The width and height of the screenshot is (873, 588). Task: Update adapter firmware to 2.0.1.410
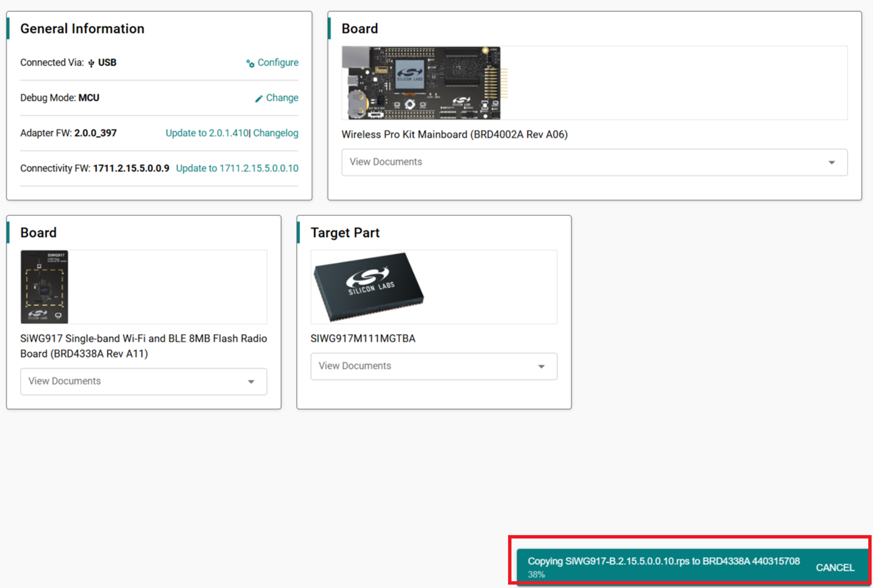[x=207, y=133]
